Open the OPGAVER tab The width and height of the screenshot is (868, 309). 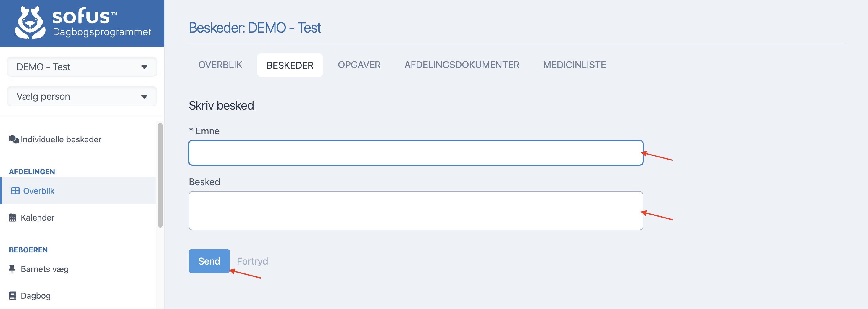point(359,65)
